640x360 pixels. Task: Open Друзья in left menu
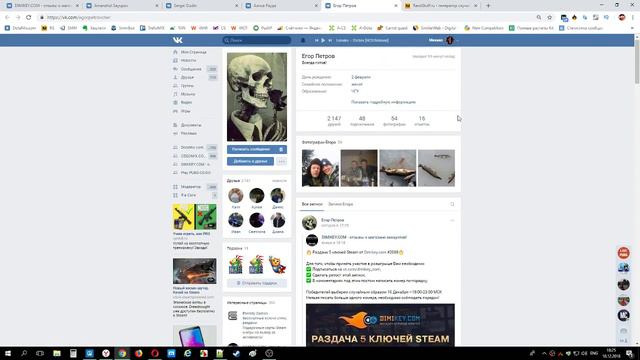(x=187, y=77)
